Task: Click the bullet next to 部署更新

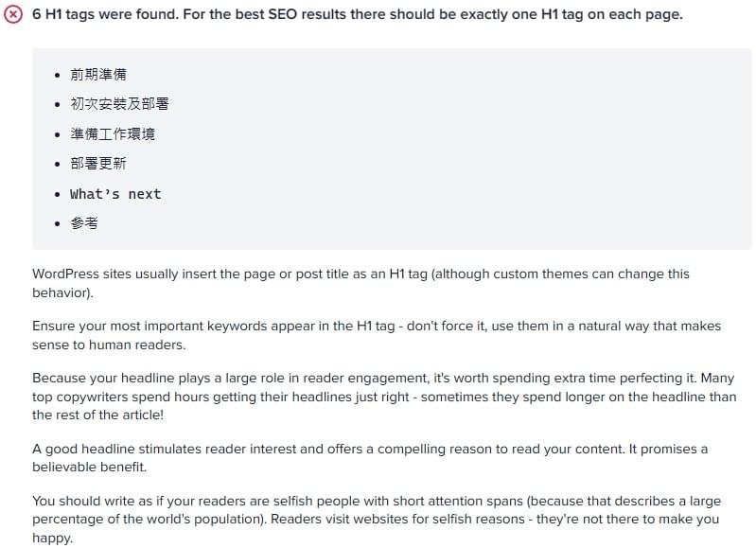Action: (58, 165)
